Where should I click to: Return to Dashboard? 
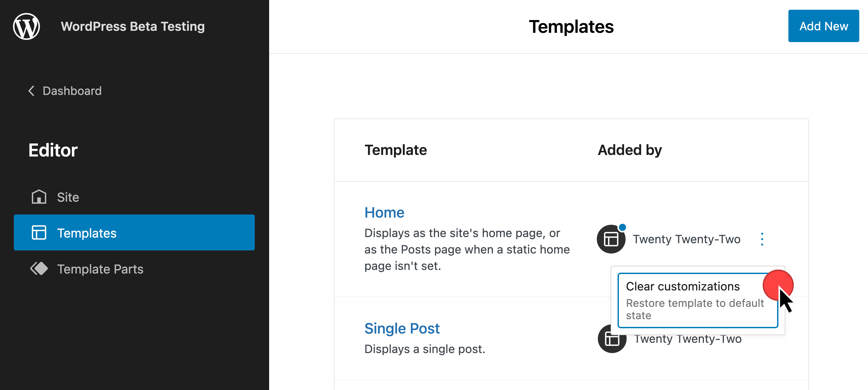click(72, 91)
